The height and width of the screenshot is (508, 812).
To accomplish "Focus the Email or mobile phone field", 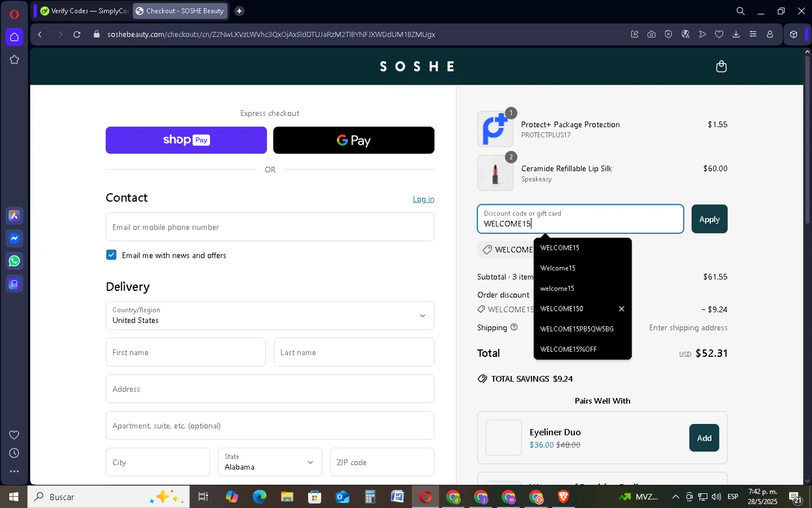I will coord(270,227).
